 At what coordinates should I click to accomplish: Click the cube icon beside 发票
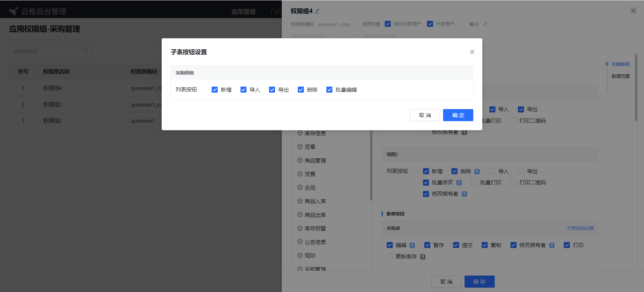pos(300,174)
